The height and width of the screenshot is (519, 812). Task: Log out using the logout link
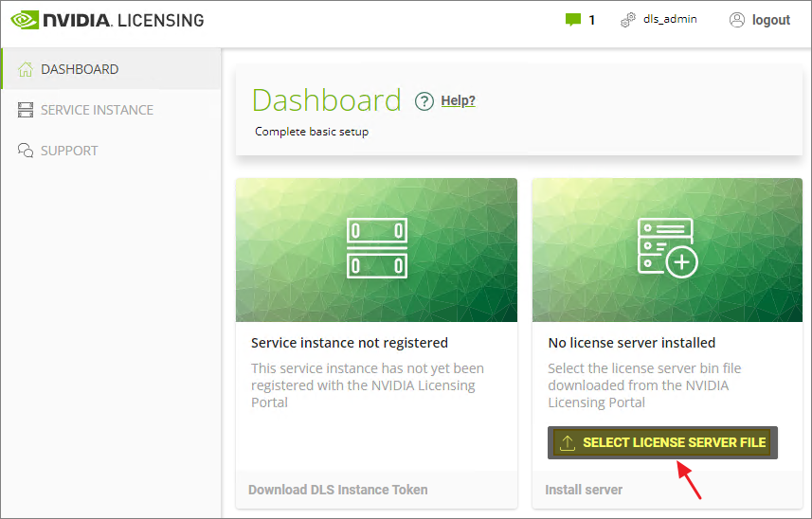[770, 20]
